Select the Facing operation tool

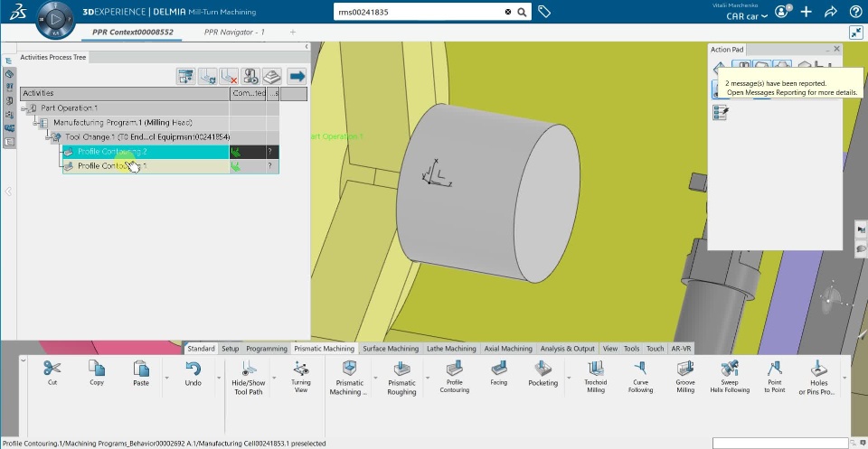coord(498,373)
